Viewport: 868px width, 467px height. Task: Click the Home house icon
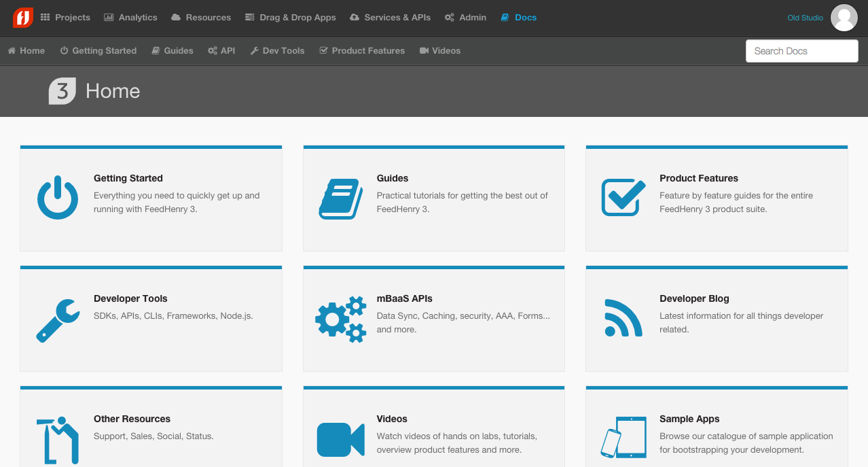(x=12, y=51)
